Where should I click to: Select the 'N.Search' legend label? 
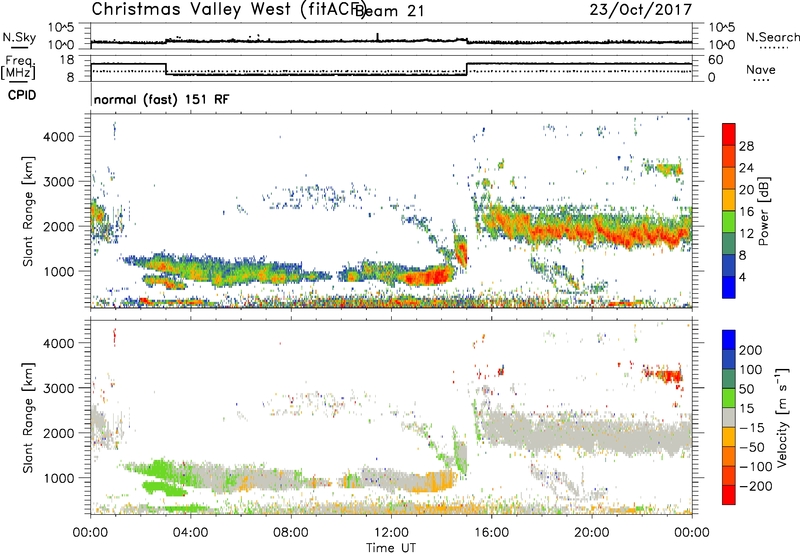click(773, 37)
